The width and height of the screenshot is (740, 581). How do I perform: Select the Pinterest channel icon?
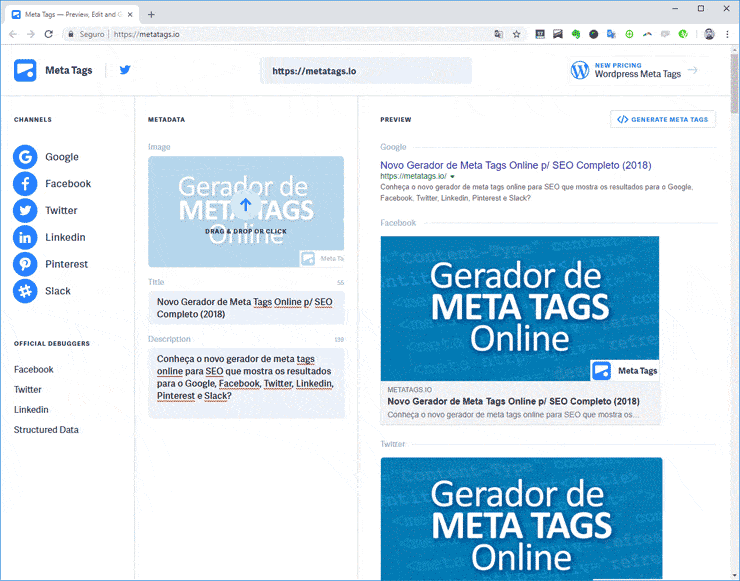pyautogui.click(x=25, y=264)
